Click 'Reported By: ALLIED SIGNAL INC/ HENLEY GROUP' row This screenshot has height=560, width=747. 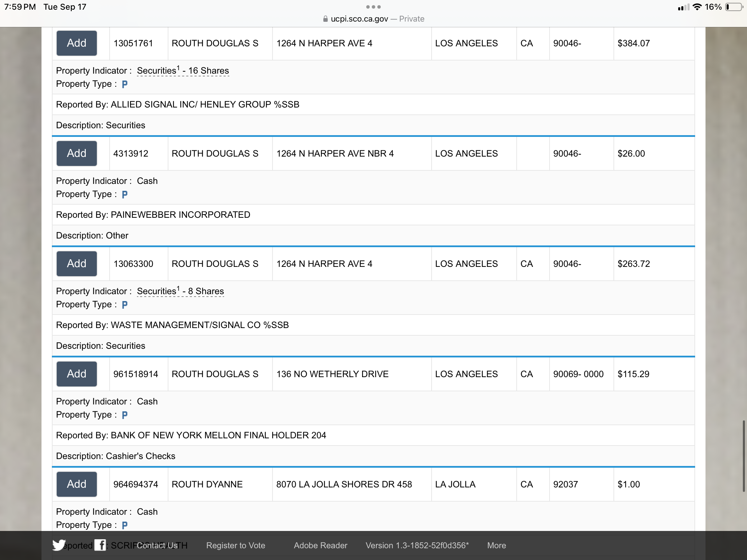[x=373, y=104]
